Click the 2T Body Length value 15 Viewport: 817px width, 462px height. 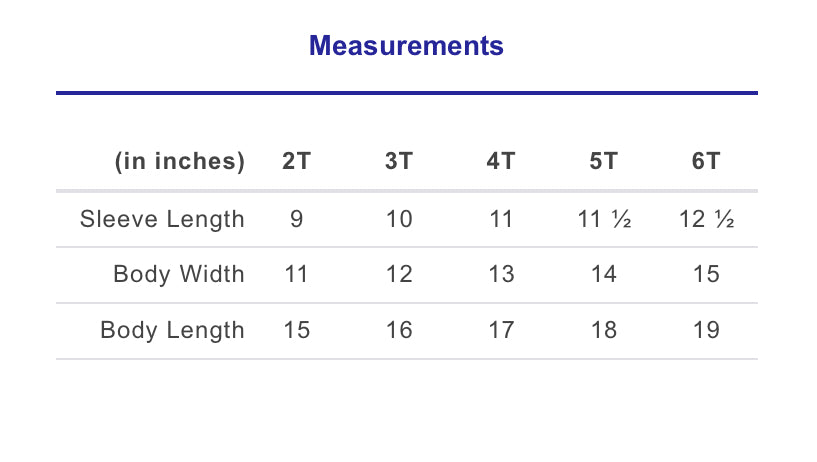coord(296,331)
